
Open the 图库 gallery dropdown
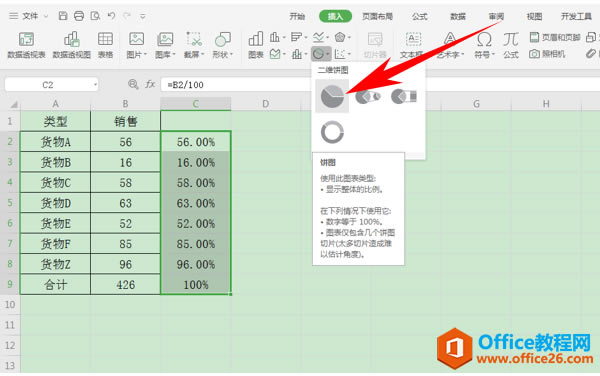click(x=165, y=45)
